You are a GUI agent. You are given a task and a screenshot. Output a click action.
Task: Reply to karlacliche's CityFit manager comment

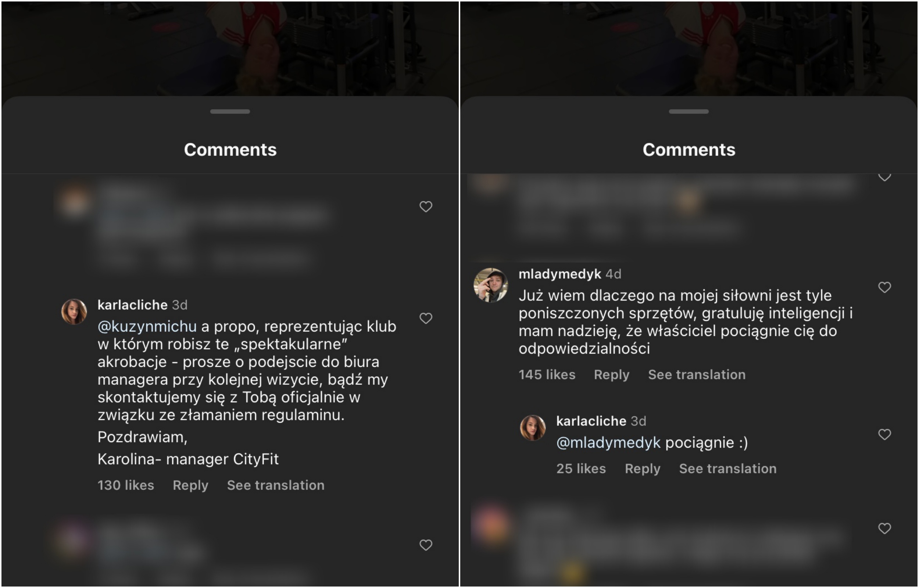click(x=190, y=485)
